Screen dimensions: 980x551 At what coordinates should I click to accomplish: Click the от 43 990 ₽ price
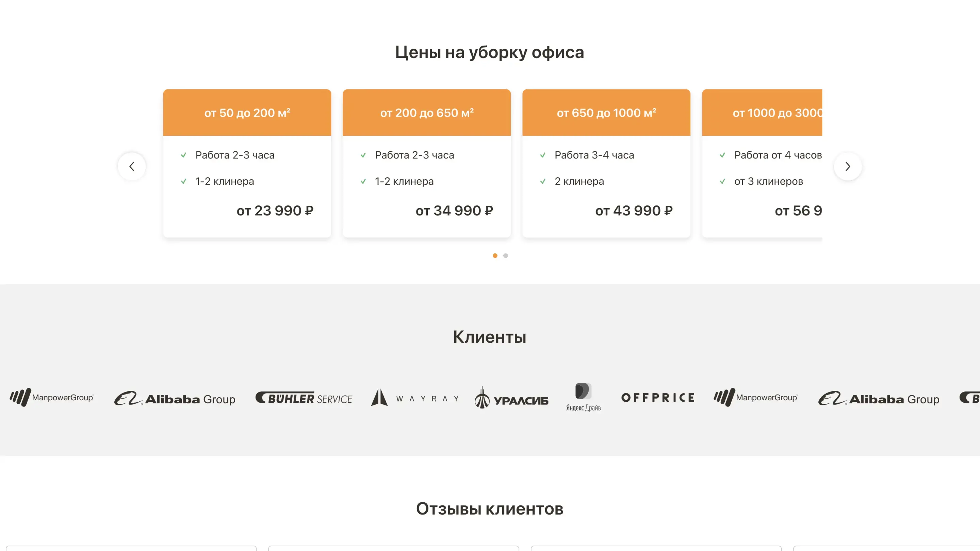pyautogui.click(x=634, y=211)
